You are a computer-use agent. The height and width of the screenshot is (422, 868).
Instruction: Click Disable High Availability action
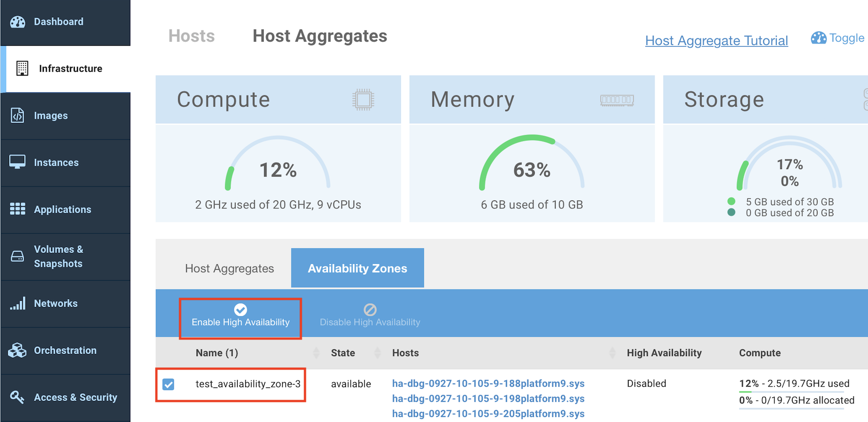370,315
